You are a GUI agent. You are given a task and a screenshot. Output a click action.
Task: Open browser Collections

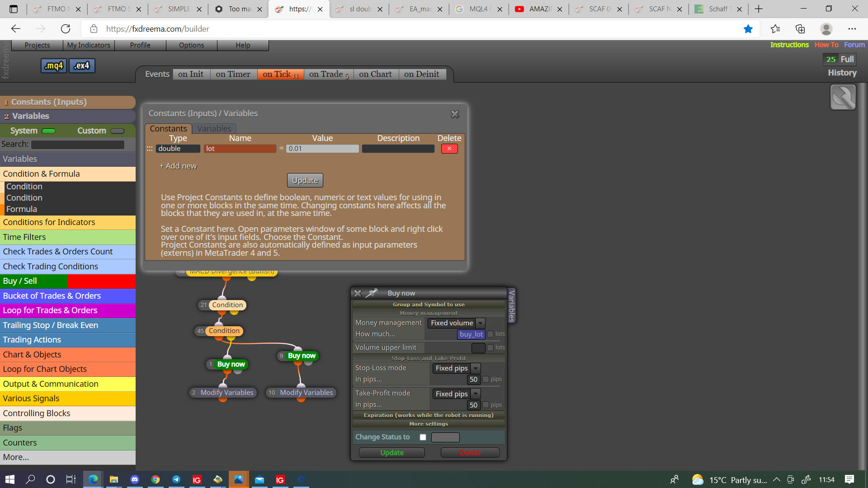coord(800,29)
